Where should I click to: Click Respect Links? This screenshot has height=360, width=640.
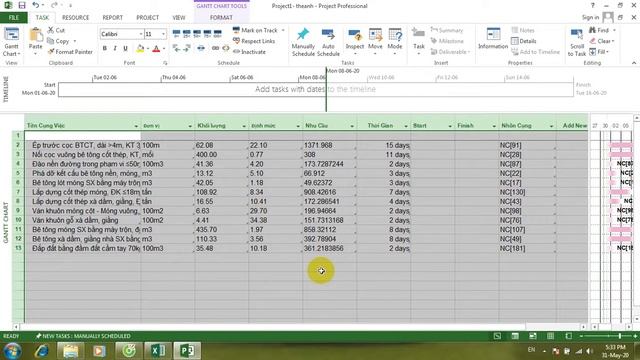(254, 41)
